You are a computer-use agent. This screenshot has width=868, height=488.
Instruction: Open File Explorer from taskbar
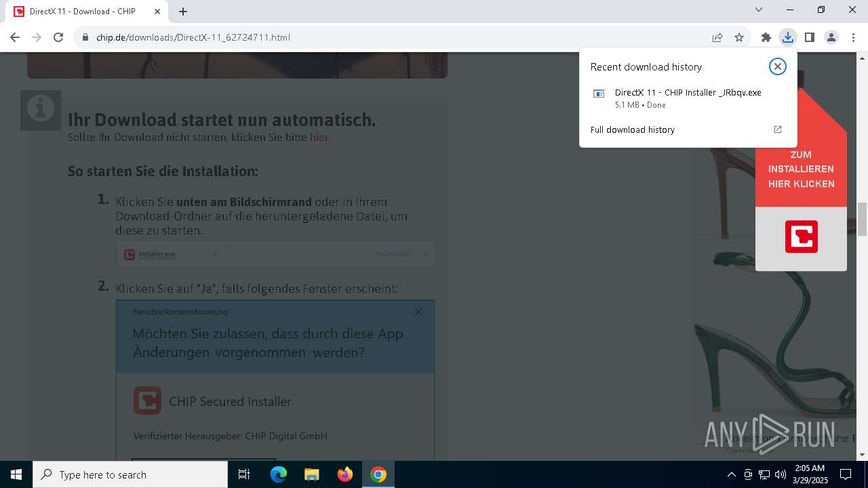[x=312, y=474]
